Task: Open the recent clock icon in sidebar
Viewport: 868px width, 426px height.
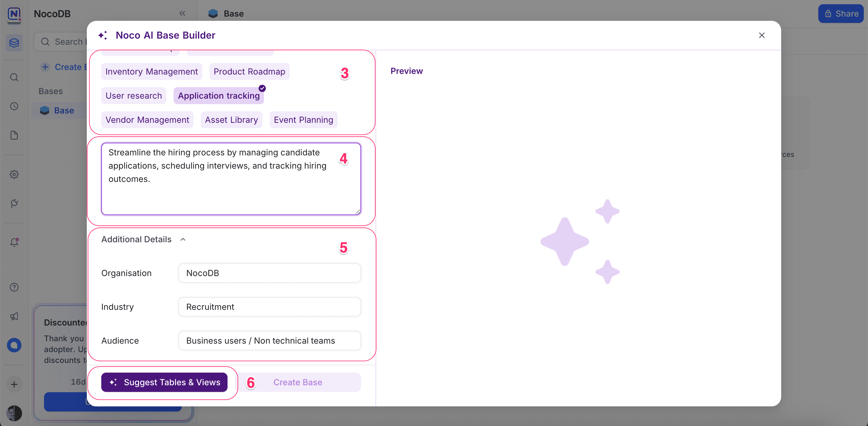Action: coord(14,106)
